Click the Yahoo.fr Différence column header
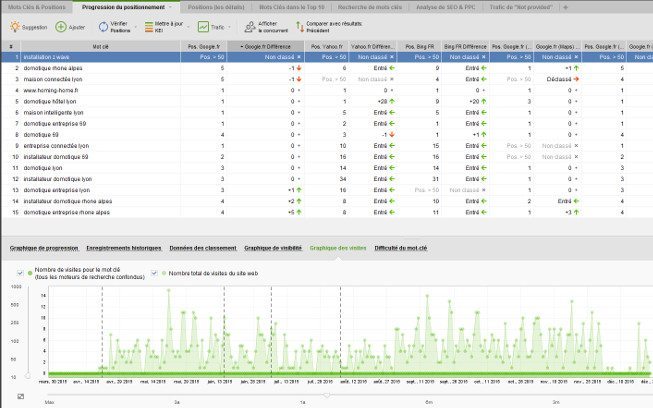The image size is (653, 408). [x=373, y=47]
